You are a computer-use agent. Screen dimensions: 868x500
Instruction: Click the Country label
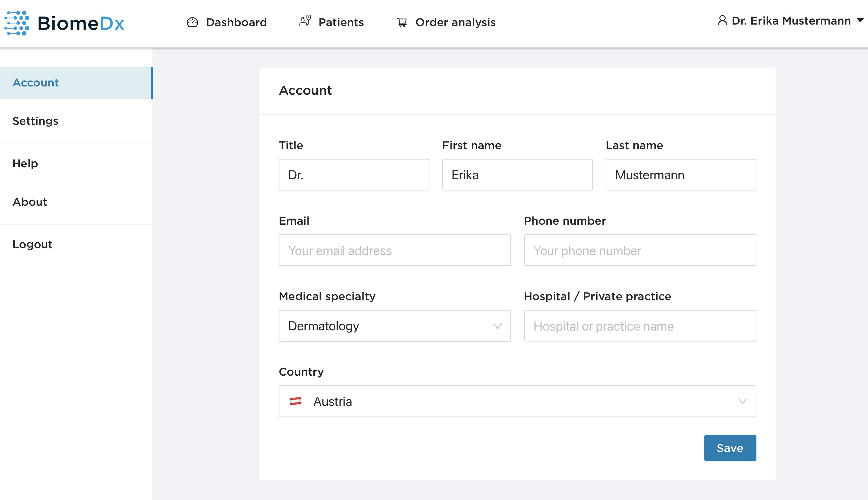click(301, 372)
